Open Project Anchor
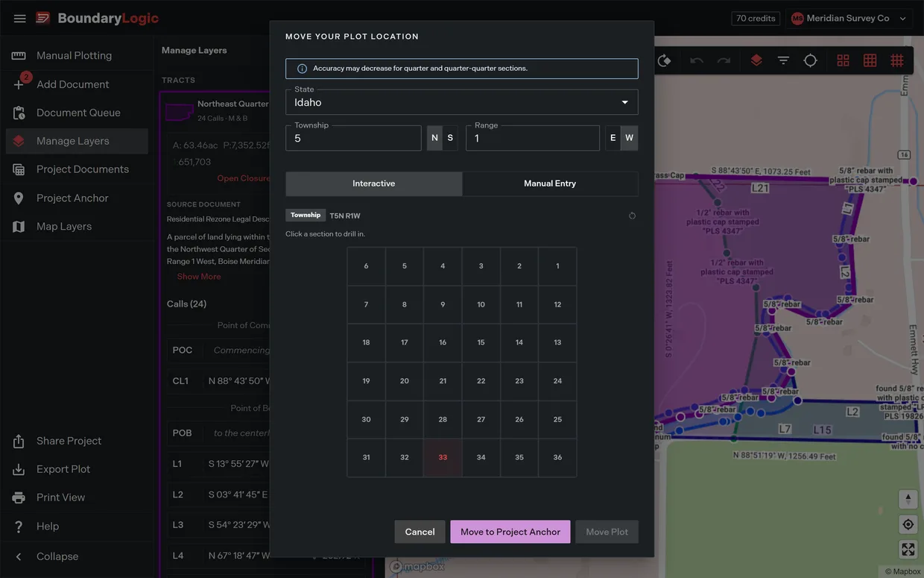 [x=77, y=198]
